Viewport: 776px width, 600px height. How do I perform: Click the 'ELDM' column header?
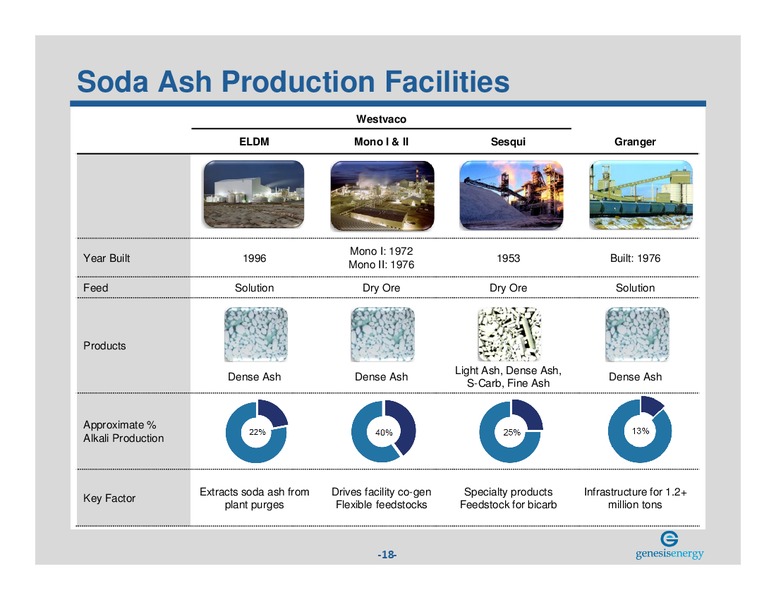click(x=254, y=142)
